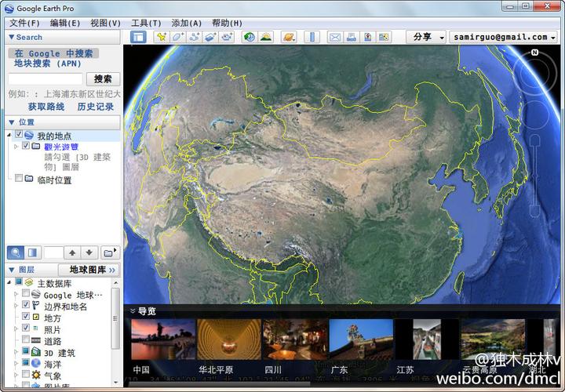
Task: Open the 工具(T) menu
Action: point(146,23)
